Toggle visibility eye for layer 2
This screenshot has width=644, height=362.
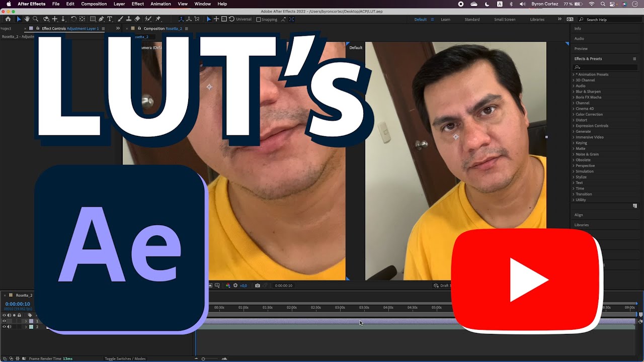point(5,327)
